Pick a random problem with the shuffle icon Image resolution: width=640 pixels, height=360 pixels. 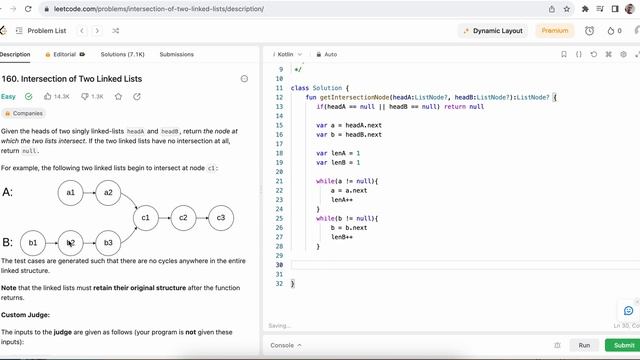click(x=116, y=31)
